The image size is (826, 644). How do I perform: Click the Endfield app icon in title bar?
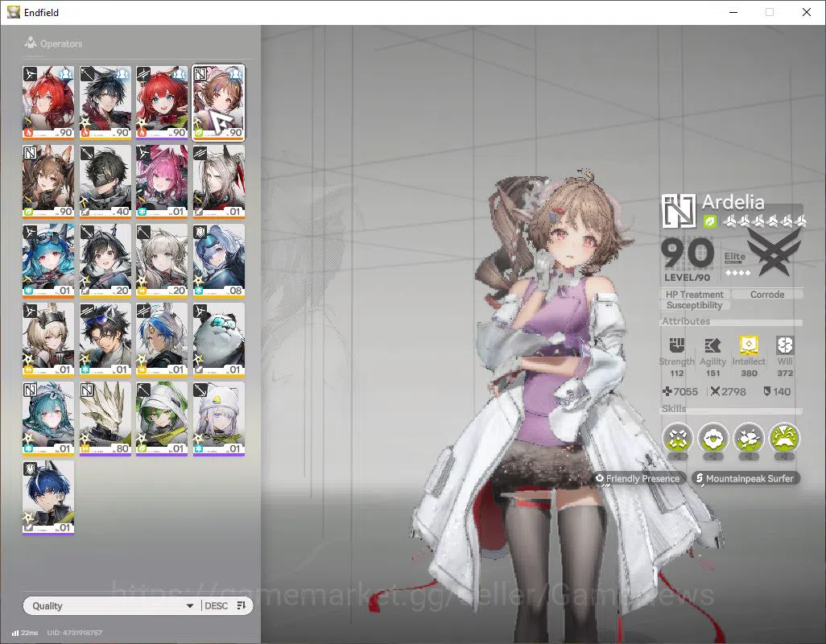13,12
